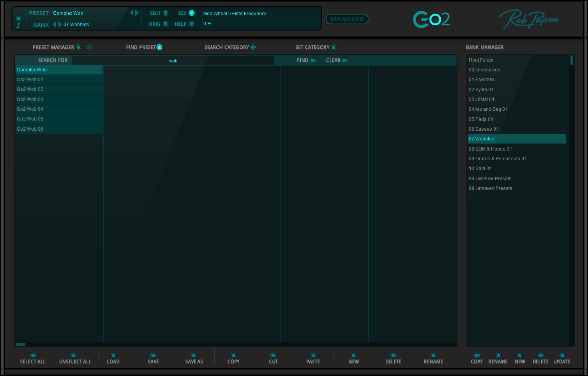Click the Bank Manager COPY button
The height and width of the screenshot is (376, 588).
[477, 355]
